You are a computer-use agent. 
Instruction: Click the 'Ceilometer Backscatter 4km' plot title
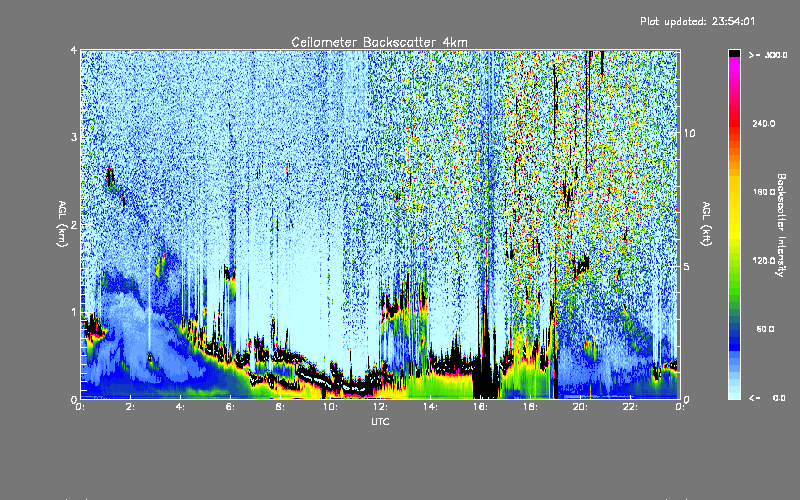pos(379,42)
